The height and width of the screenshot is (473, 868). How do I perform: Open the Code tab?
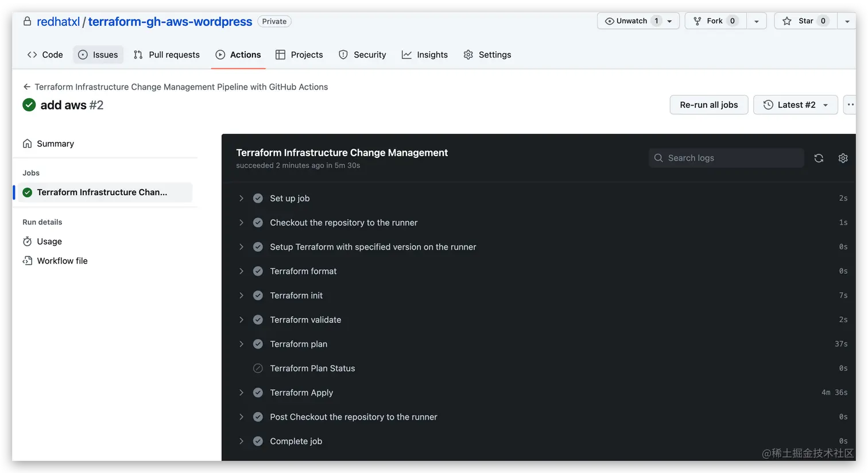45,55
